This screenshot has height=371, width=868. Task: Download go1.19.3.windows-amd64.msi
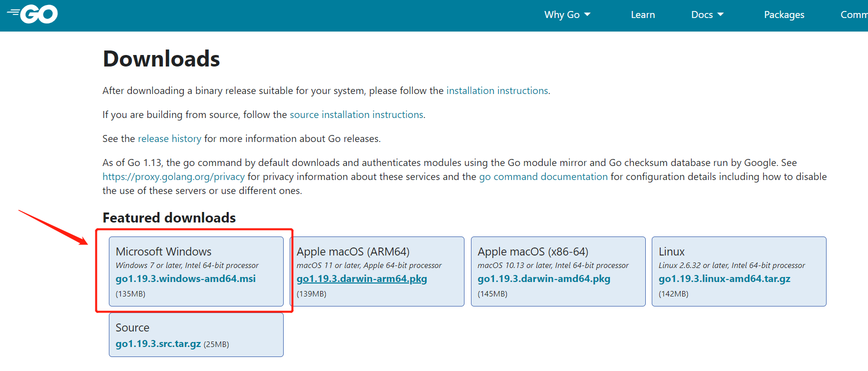[186, 278]
